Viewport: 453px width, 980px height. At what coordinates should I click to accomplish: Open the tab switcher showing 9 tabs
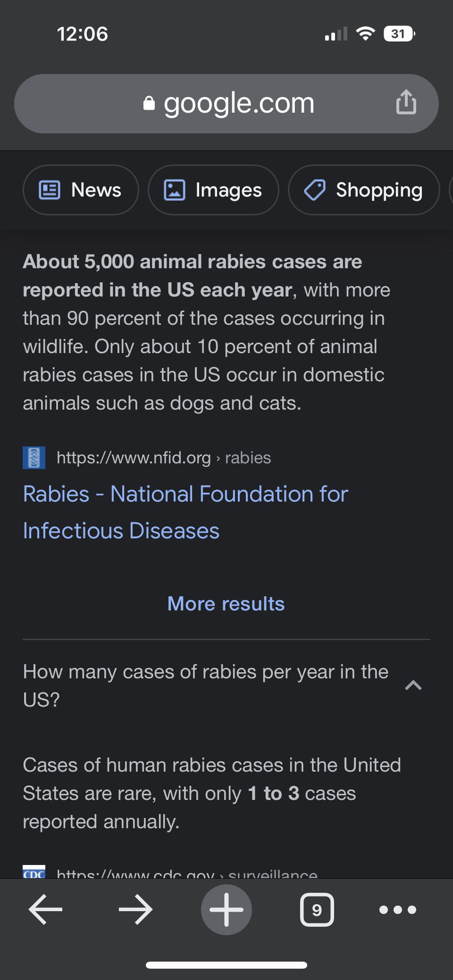pos(317,909)
